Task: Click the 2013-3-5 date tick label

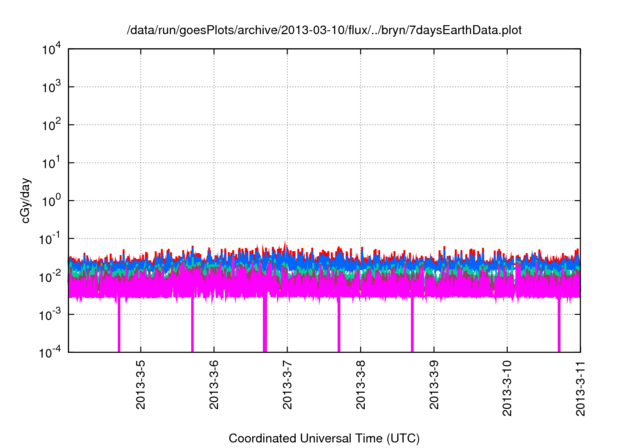Action: 140,385
